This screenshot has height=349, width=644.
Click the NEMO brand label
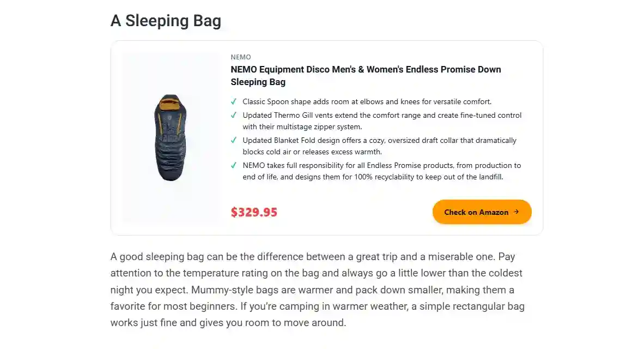point(240,57)
